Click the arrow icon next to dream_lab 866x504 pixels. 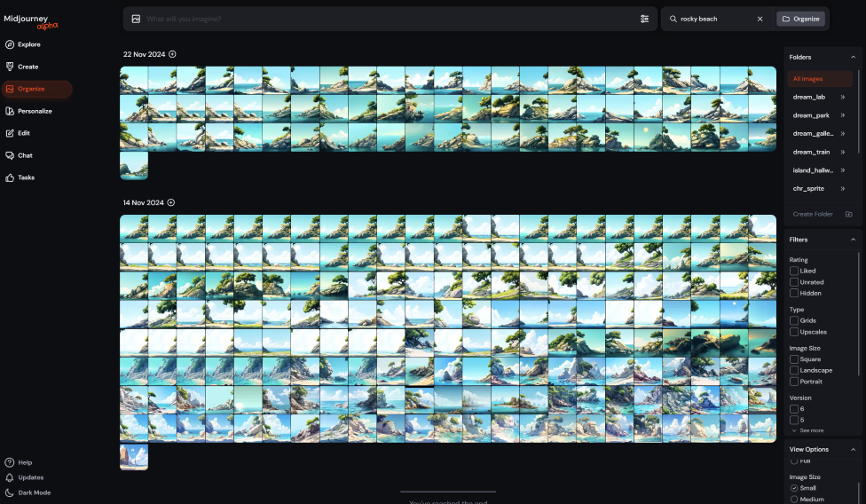coord(843,97)
